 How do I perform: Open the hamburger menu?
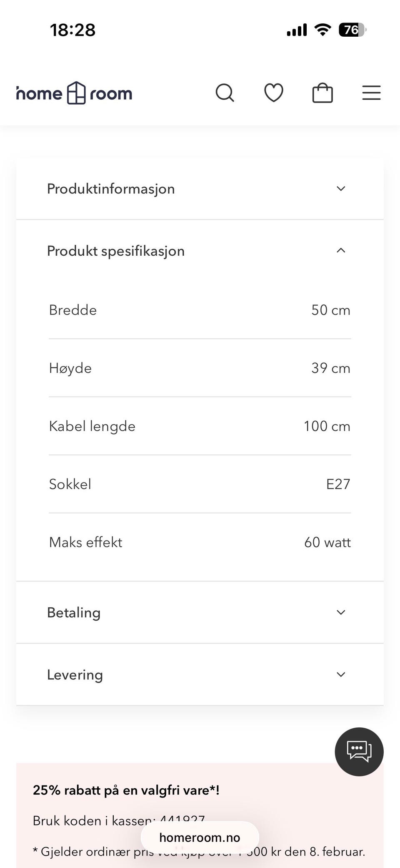point(371,93)
